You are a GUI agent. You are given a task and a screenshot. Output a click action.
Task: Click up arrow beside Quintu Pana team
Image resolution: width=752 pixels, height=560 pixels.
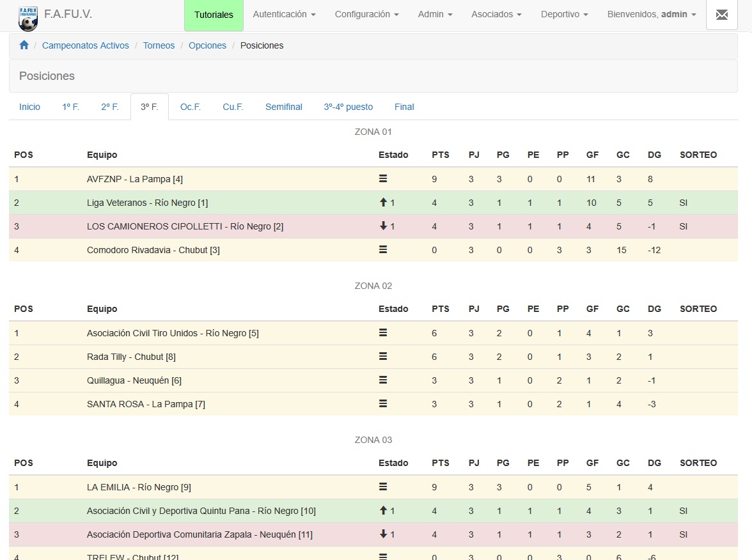coord(384,511)
